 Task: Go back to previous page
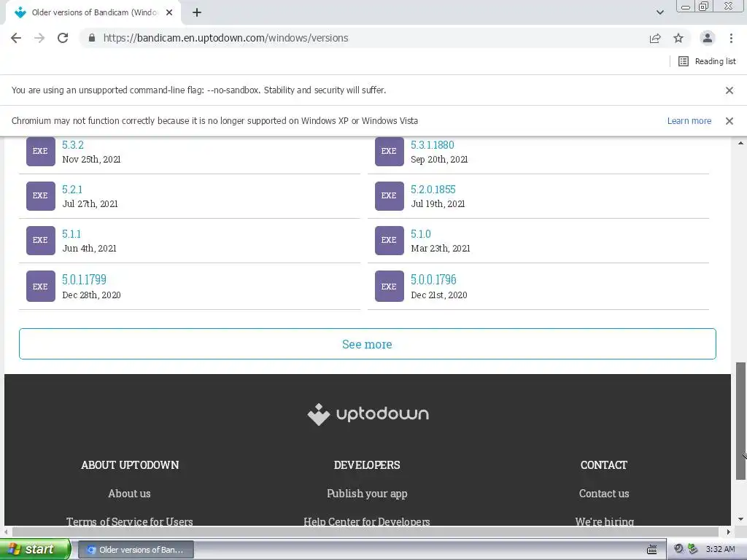point(16,38)
